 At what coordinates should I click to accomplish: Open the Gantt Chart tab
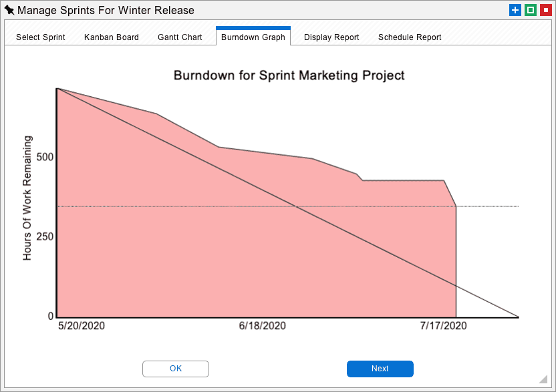tap(180, 37)
